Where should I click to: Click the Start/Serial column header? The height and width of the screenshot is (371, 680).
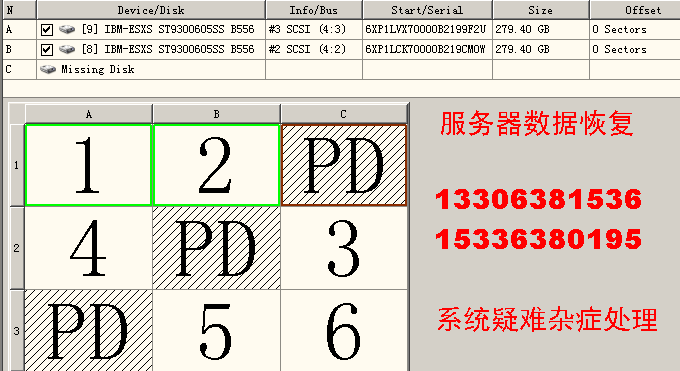click(x=427, y=10)
